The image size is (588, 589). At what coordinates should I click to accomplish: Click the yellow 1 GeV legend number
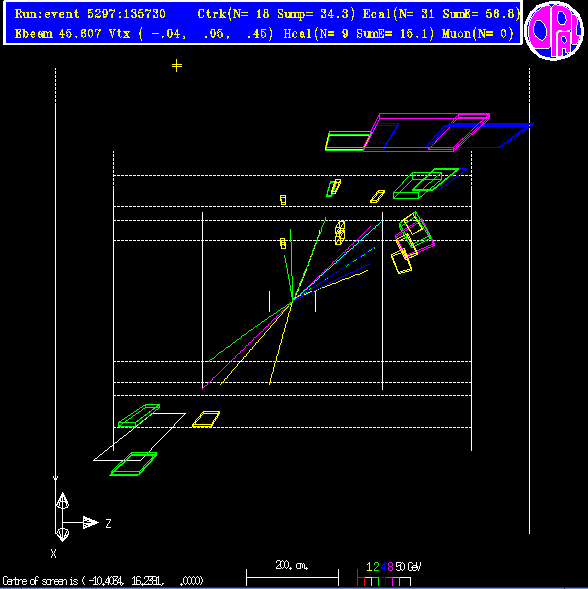pos(369,566)
